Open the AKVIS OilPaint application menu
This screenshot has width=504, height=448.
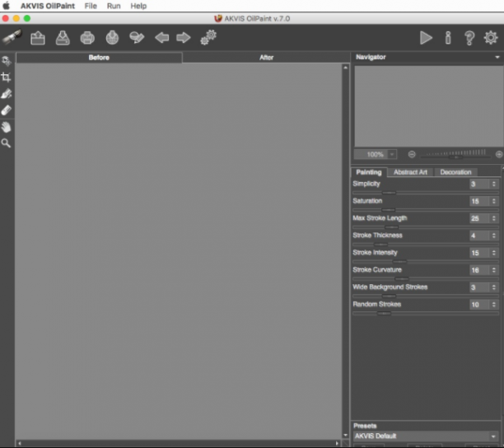click(x=48, y=6)
